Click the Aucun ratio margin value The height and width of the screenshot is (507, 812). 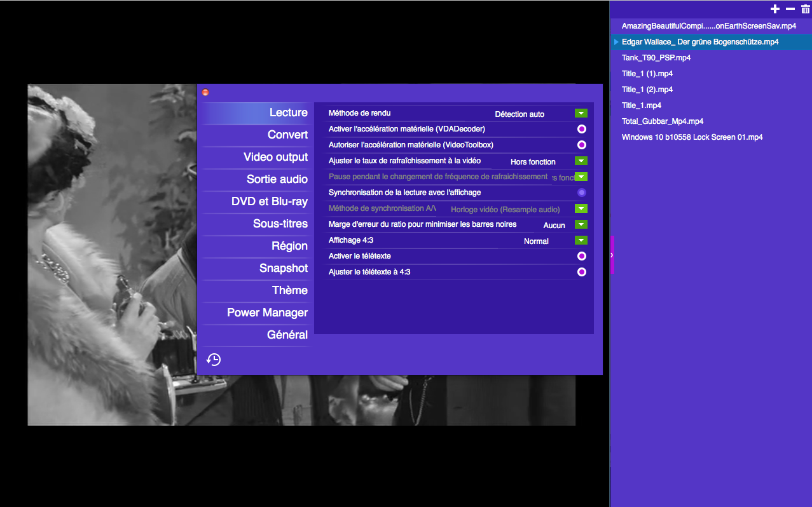[x=554, y=226]
